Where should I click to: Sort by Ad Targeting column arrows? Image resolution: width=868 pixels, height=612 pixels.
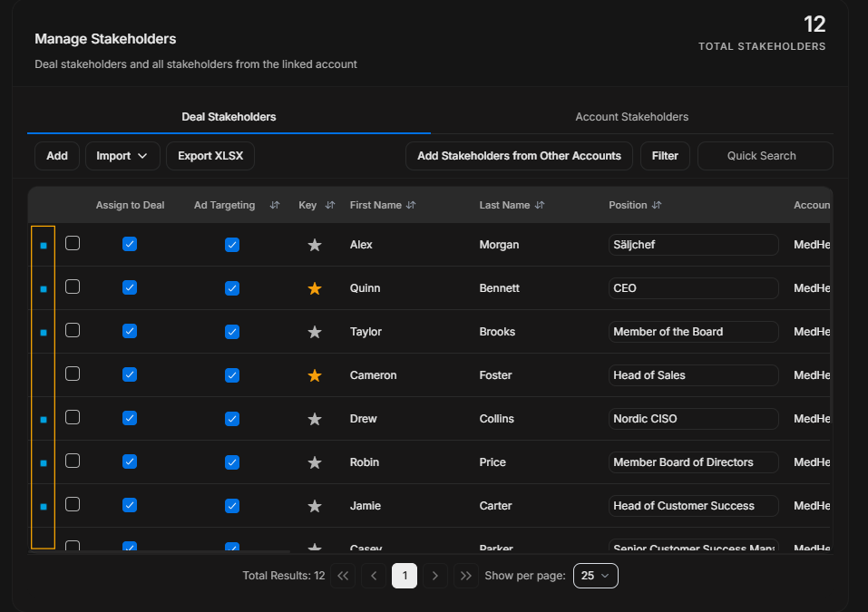click(275, 205)
